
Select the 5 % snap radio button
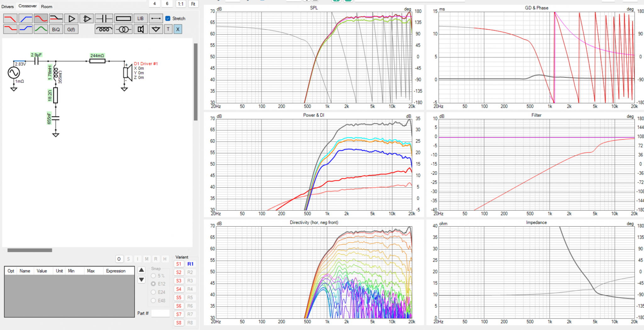click(x=153, y=276)
